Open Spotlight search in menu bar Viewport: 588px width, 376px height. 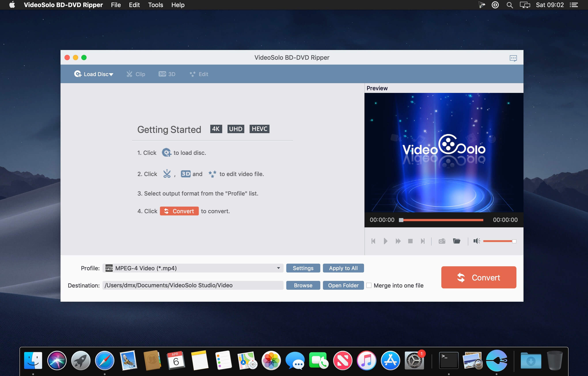tap(510, 5)
